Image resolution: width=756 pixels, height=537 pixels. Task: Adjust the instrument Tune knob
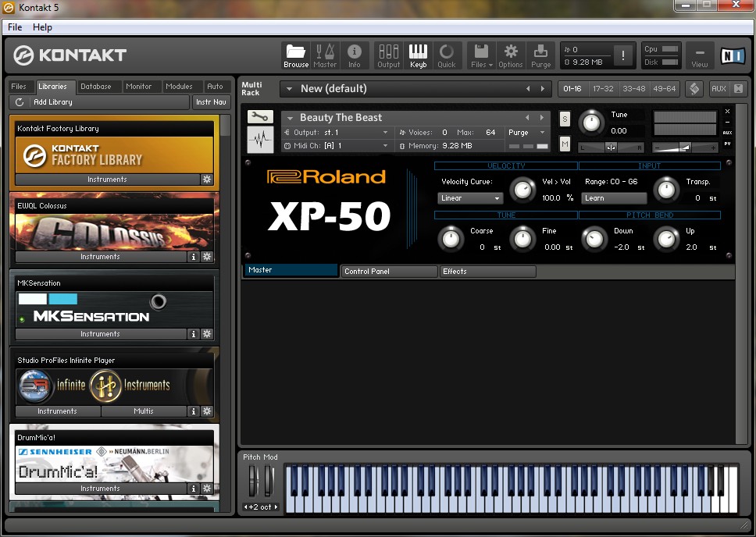coord(591,123)
